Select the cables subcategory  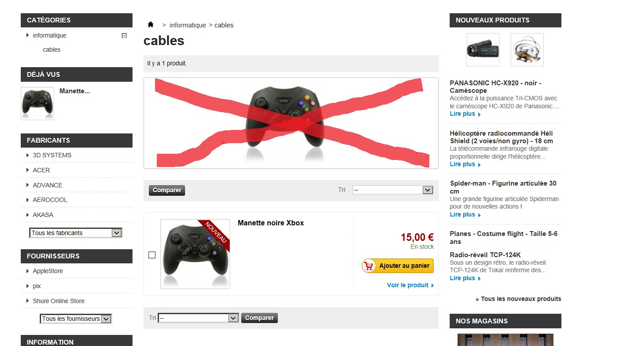click(52, 49)
